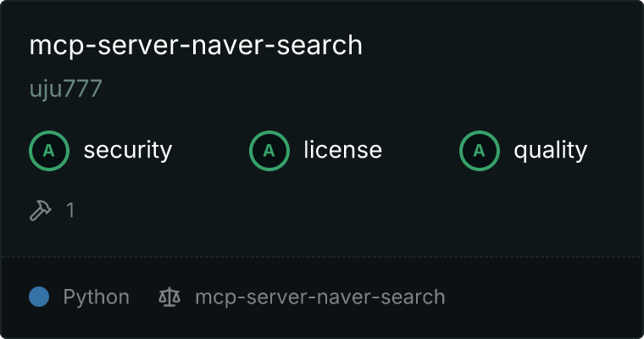
Task: Open author uju777 profile link
Action: (x=66, y=89)
